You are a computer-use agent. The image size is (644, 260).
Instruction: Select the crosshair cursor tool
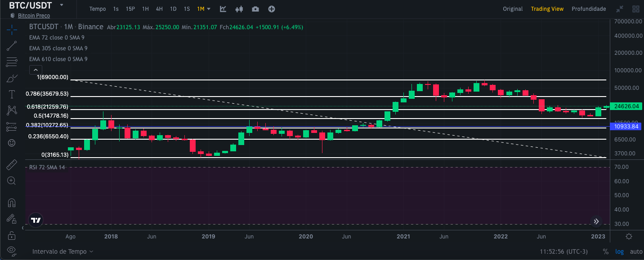click(12, 30)
